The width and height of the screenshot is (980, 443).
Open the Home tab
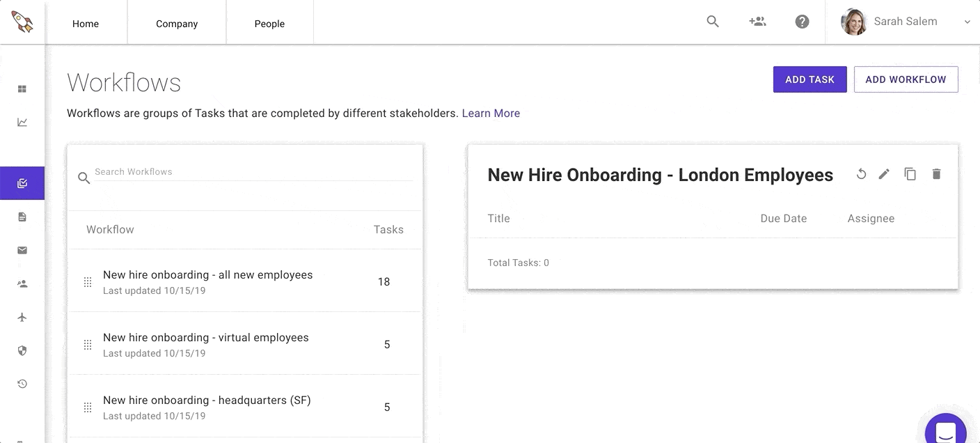pyautogui.click(x=86, y=24)
